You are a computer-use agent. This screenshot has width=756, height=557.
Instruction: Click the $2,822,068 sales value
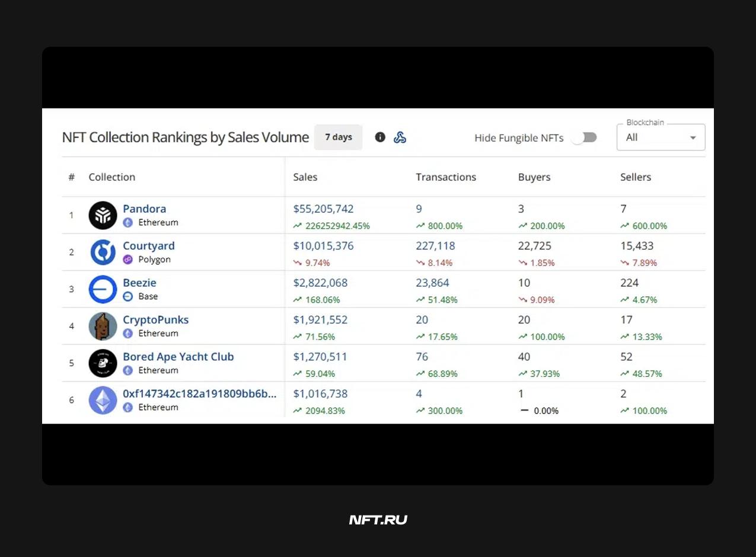click(x=320, y=283)
